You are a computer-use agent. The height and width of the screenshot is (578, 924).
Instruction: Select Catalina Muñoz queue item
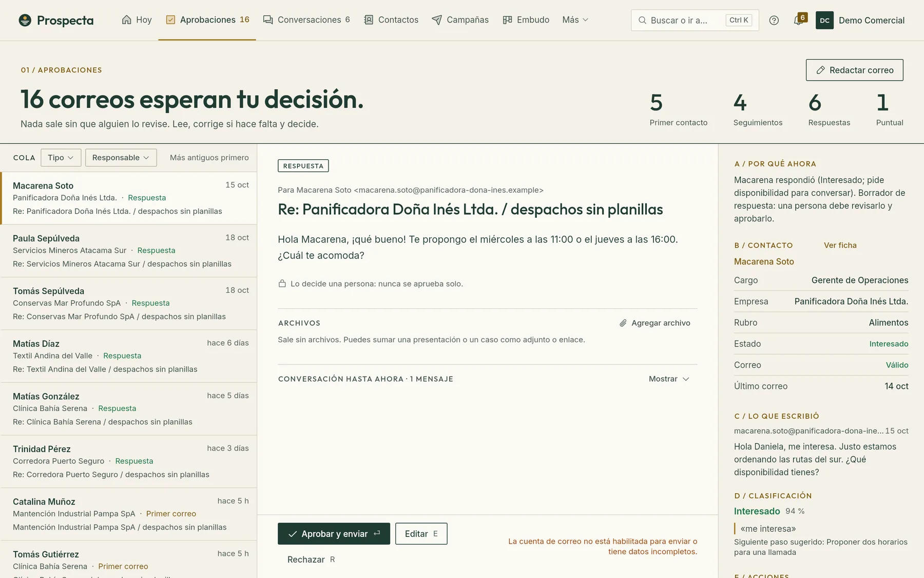[129, 514]
